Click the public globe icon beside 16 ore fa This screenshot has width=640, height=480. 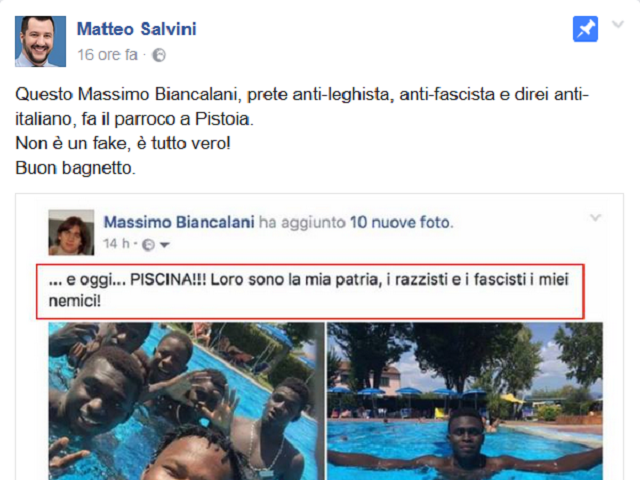[x=159, y=55]
